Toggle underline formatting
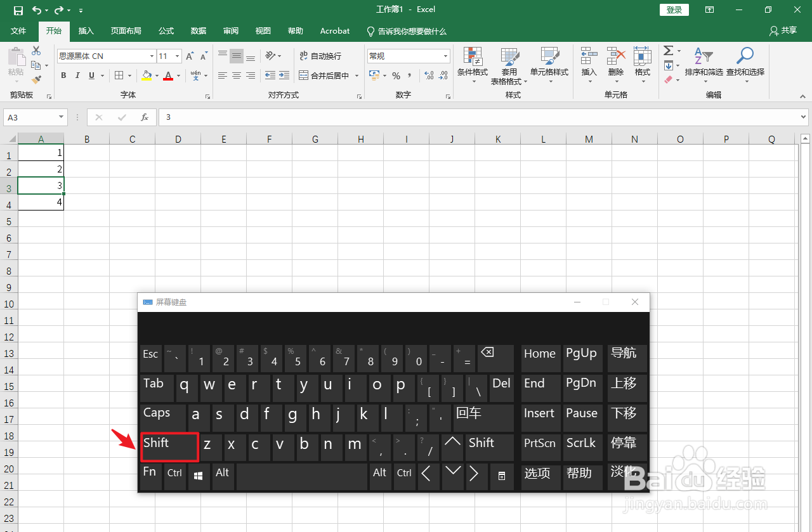Image resolution: width=812 pixels, height=532 pixels. pyautogui.click(x=92, y=75)
